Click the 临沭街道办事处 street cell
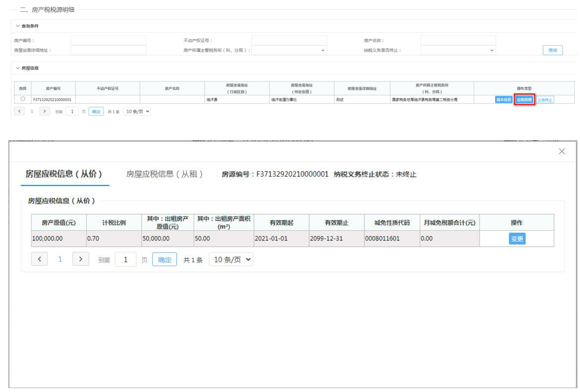The image size is (580, 392). (x=302, y=100)
